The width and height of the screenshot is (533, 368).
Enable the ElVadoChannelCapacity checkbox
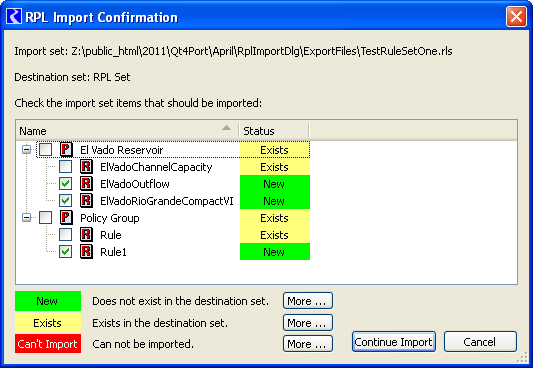[65, 167]
